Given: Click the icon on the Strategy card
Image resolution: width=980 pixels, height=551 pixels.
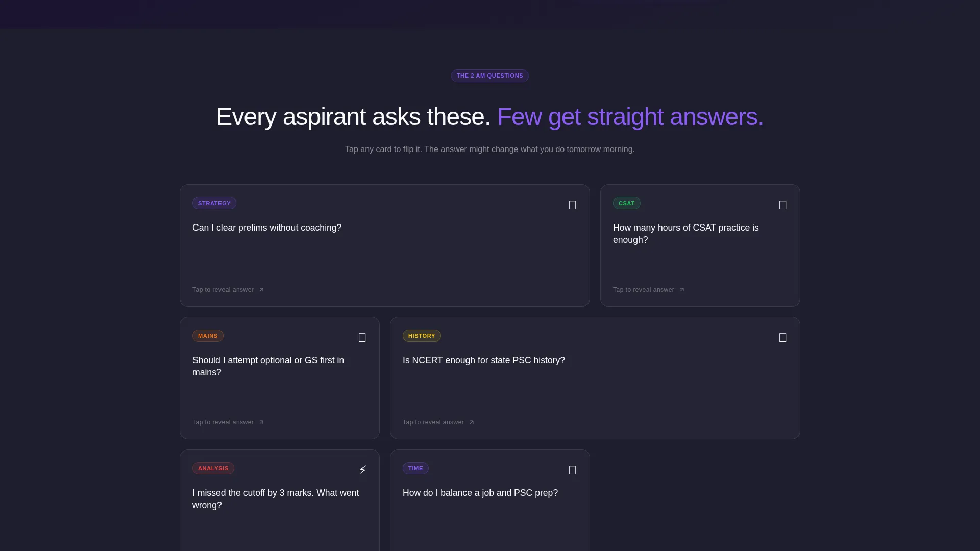Looking at the screenshot, I should click(x=572, y=205).
